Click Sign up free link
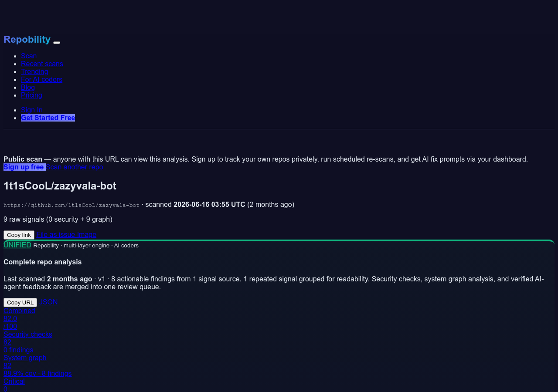The image size is (558, 392). pyautogui.click(x=24, y=167)
